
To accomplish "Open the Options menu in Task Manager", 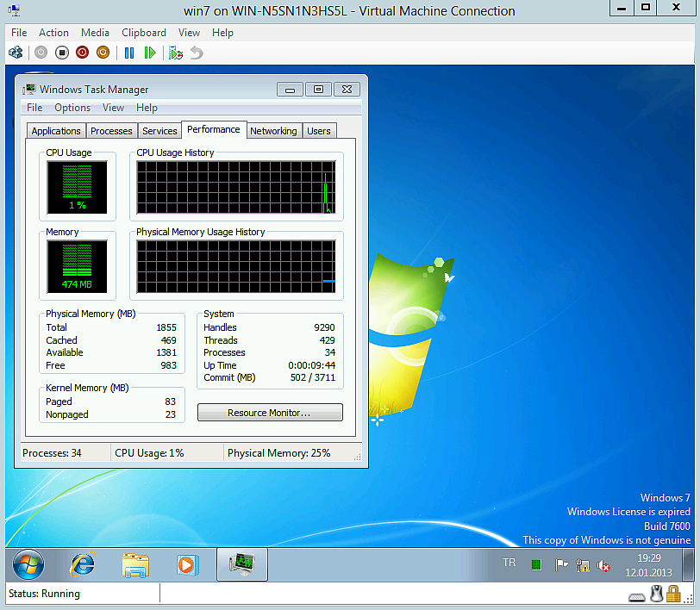I will [x=72, y=107].
